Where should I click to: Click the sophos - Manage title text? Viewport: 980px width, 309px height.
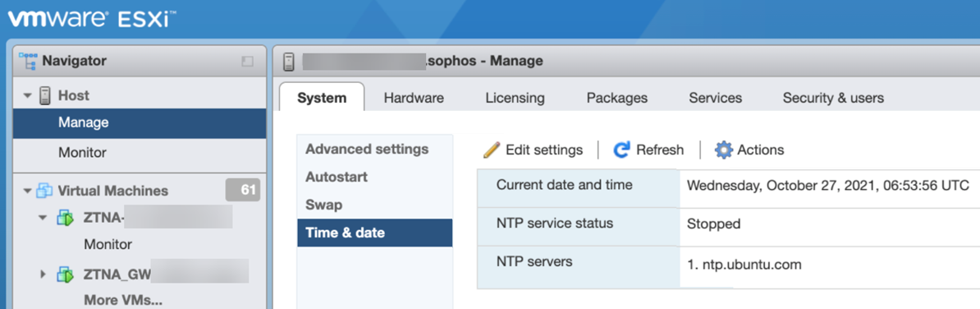click(483, 62)
